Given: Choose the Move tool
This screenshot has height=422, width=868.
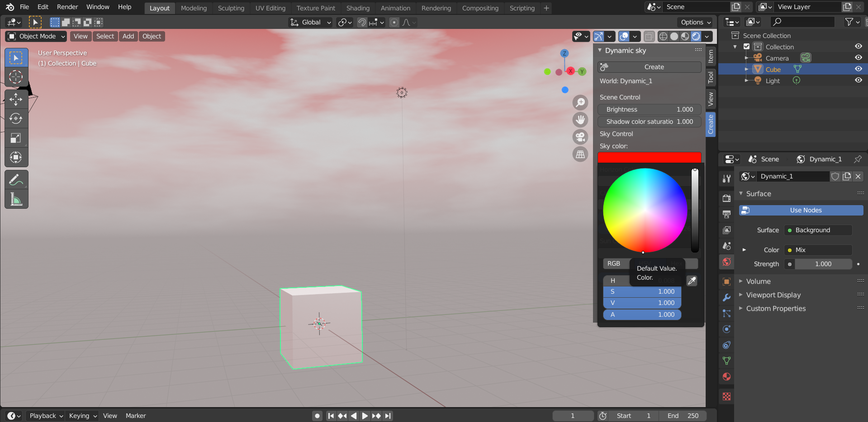Looking at the screenshot, I should (16, 99).
